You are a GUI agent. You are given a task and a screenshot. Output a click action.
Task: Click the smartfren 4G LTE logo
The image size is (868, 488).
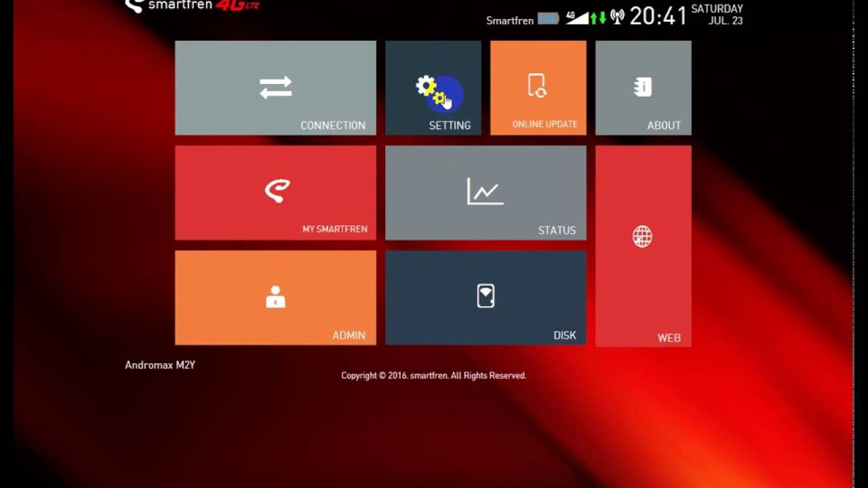point(193,5)
